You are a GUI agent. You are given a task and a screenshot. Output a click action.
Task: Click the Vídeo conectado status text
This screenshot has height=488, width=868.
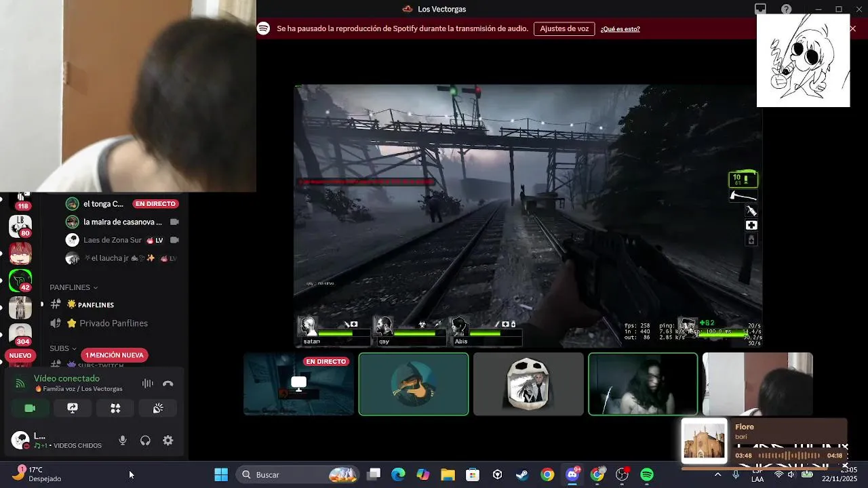[x=66, y=378]
